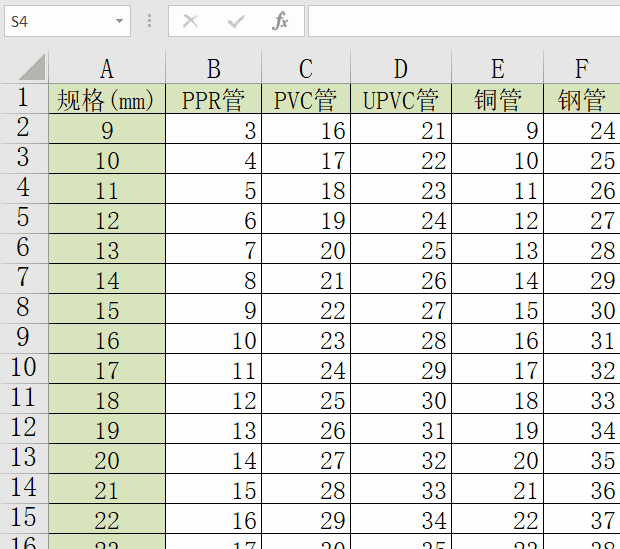This screenshot has width=620, height=549.
Task: Select row 13 header
Action: pos(24,458)
